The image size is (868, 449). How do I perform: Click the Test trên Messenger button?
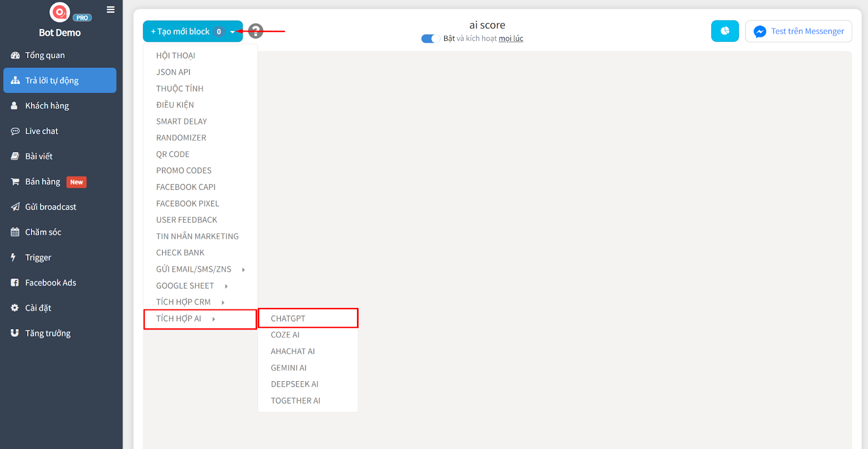(799, 31)
